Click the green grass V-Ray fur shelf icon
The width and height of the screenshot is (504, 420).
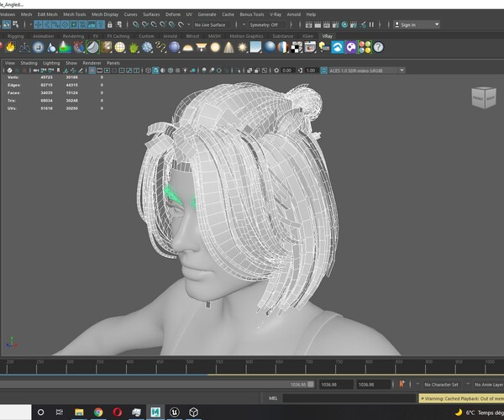134,48
